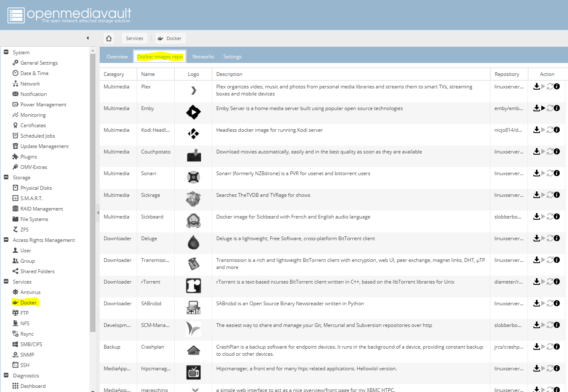Image resolution: width=568 pixels, height=392 pixels.
Task: Open the Antivirus service page
Action: (30, 292)
